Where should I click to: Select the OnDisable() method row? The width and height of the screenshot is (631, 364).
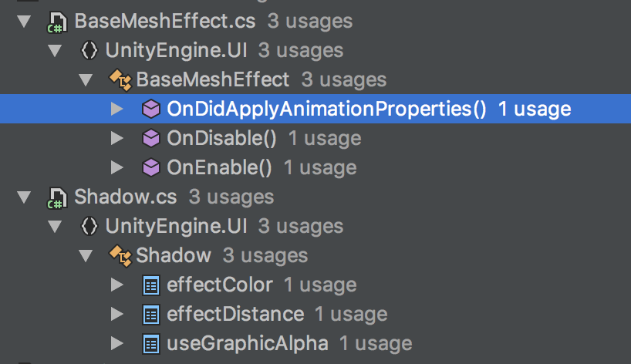[x=315, y=138]
